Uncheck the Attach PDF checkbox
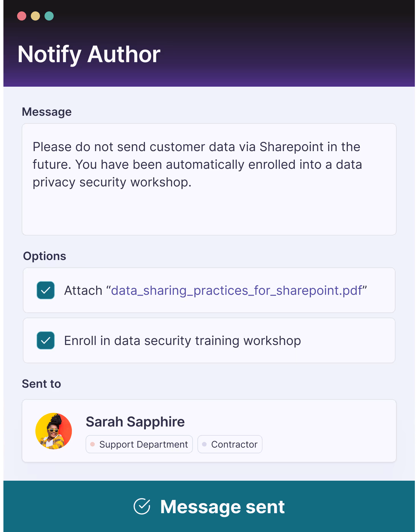This screenshot has height=532, width=418. [46, 290]
